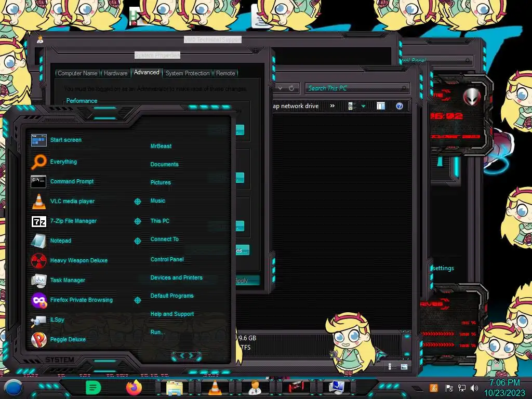This screenshot has height=399, width=532.
Task: Click the settings link in Control Panel window
Action: [x=444, y=268]
